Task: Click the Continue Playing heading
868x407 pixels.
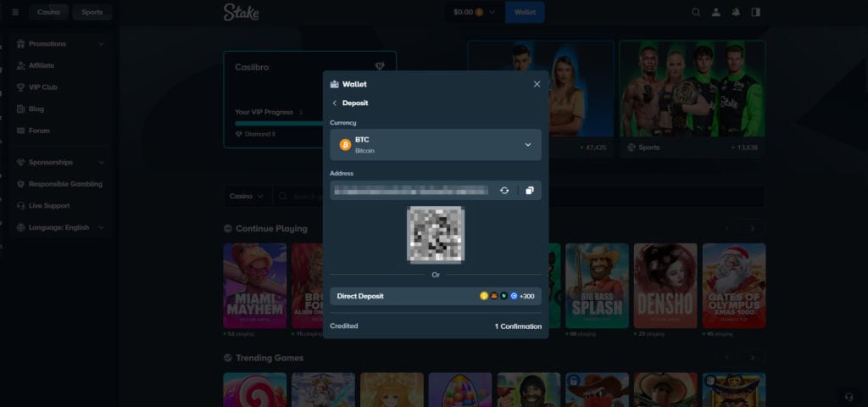Action: click(271, 229)
